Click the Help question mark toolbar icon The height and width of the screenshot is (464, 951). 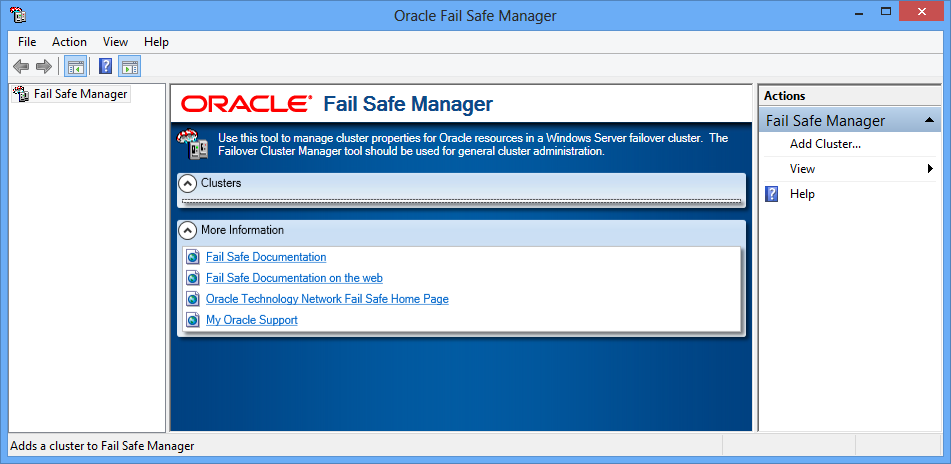pyautogui.click(x=106, y=67)
